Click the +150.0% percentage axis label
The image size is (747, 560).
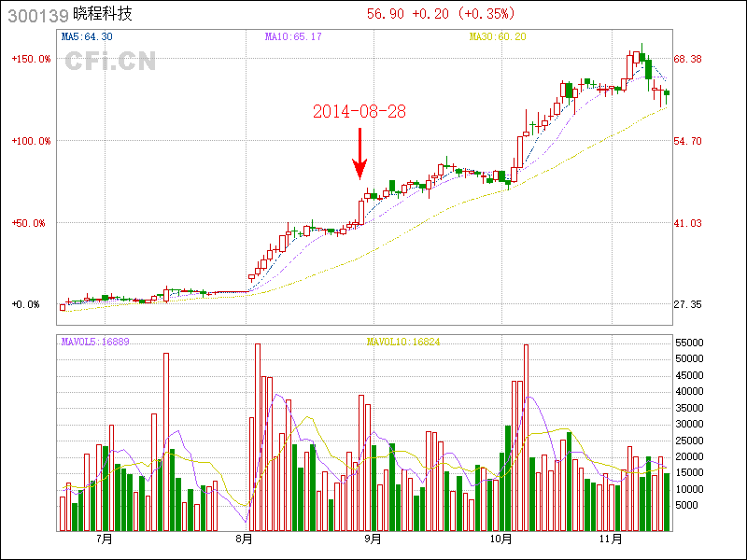31,59
